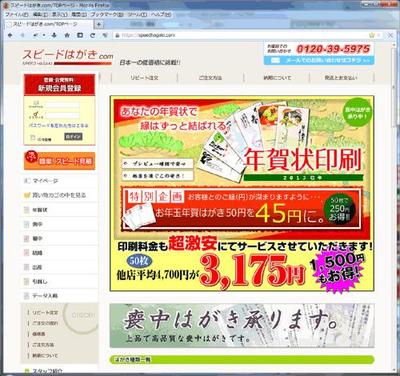Screen dimensions: 400x376
Task: Click the reload page icon
Action: pyautogui.click(x=93, y=35)
